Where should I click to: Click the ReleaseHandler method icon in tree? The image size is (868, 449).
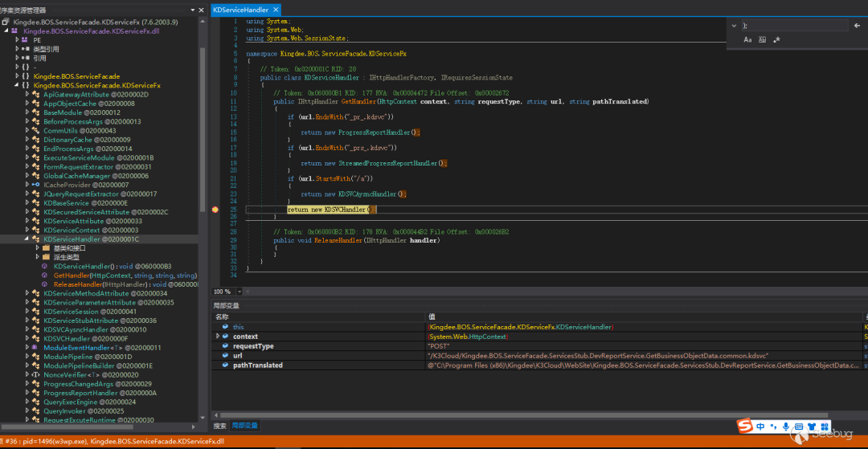point(45,284)
